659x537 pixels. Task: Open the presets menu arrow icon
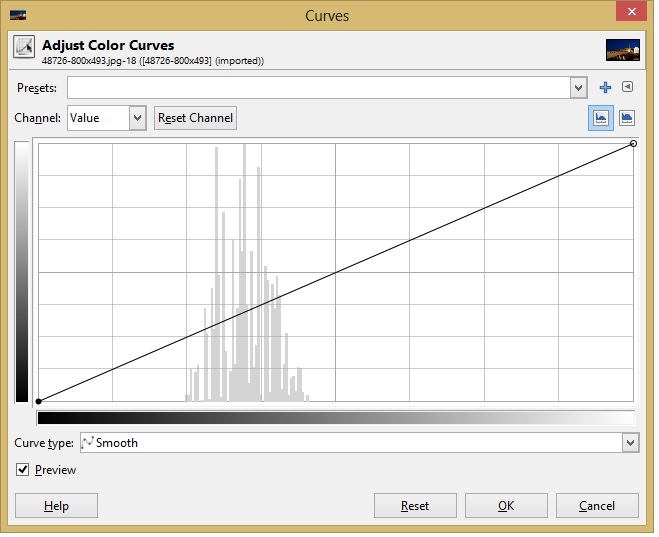[x=627, y=88]
